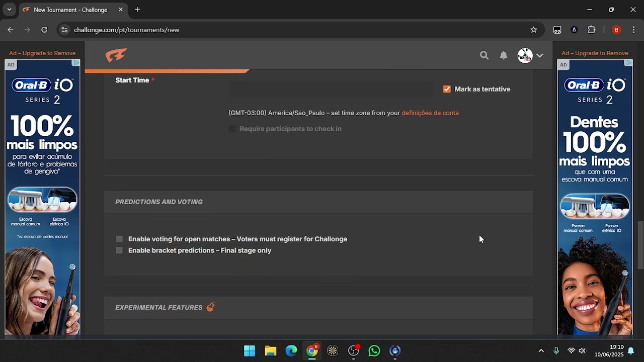Open notifications bell icon
Screen dimensions: 644x362
[504, 55]
